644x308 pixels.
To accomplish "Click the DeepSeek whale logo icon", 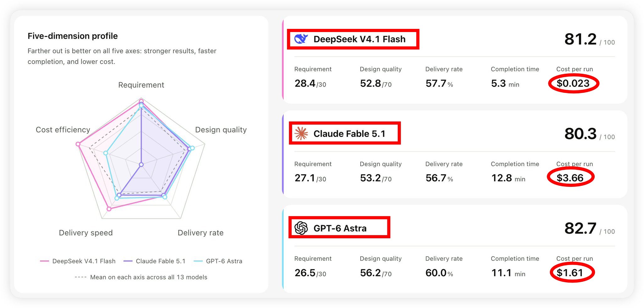I will coord(301,39).
